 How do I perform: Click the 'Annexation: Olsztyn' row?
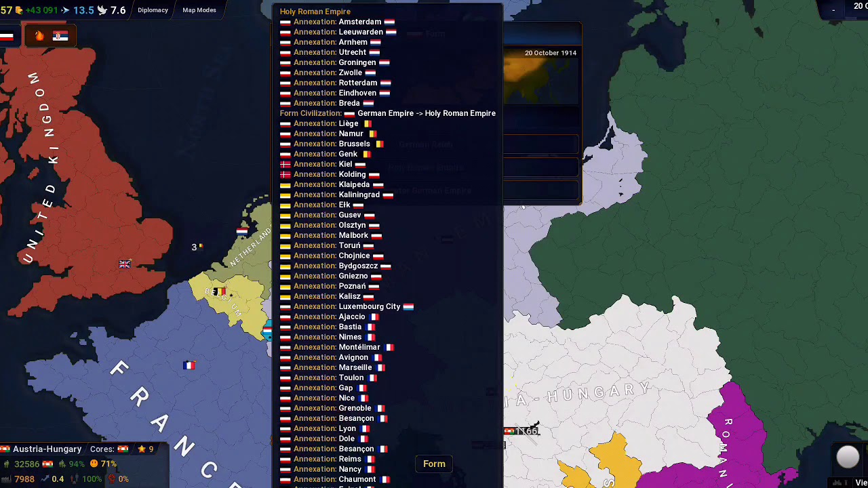330,225
